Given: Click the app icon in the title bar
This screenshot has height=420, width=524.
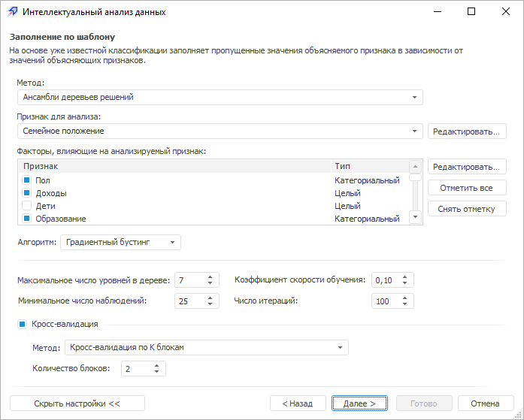Looking at the screenshot, I should (x=13, y=12).
